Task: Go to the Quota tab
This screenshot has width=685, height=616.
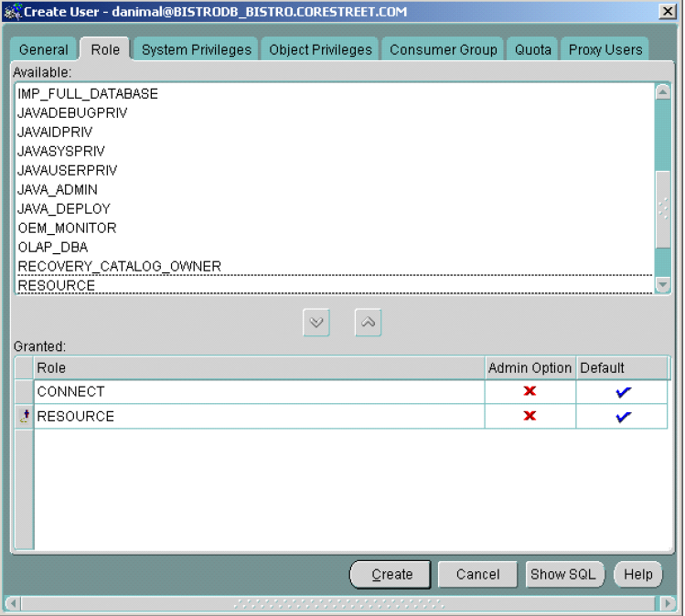Action: click(x=533, y=49)
